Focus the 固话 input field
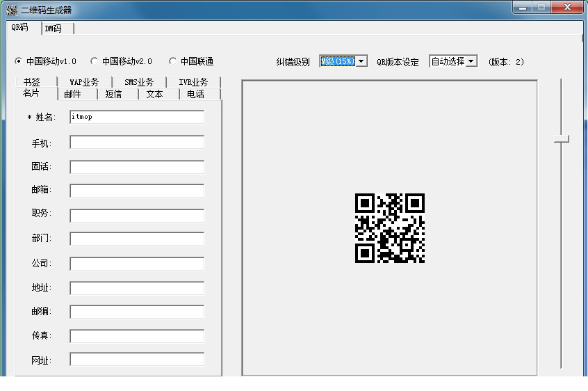 tap(137, 167)
